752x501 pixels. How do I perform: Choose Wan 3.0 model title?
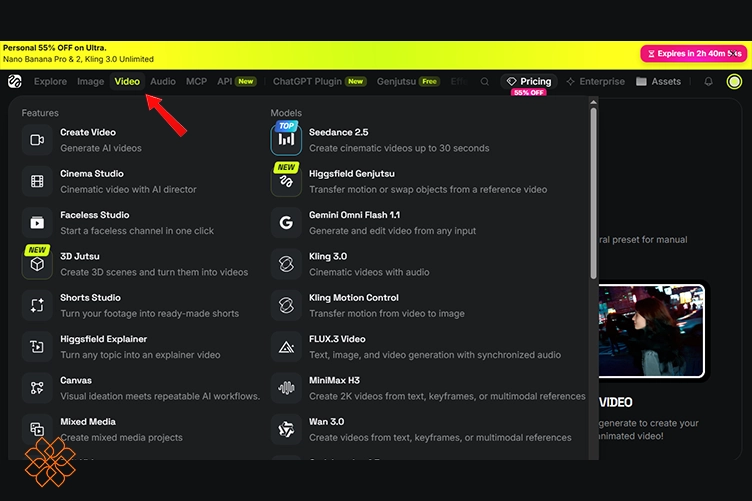tap(326, 422)
